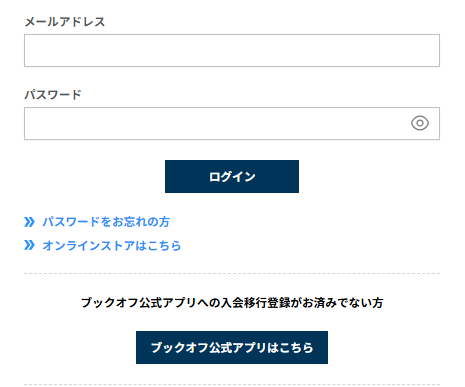The width and height of the screenshot is (465, 387).
Task: Reveal typed password via eye icon
Action: click(420, 123)
